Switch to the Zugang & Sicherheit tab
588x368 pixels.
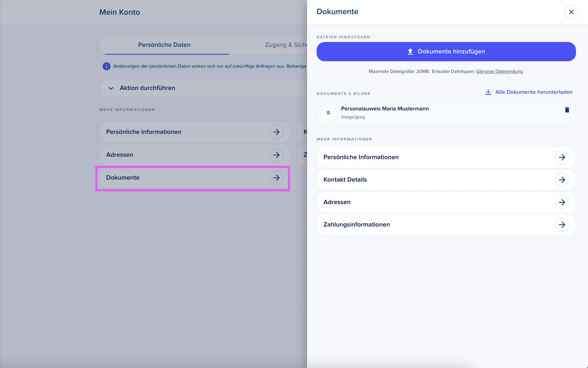pos(286,45)
